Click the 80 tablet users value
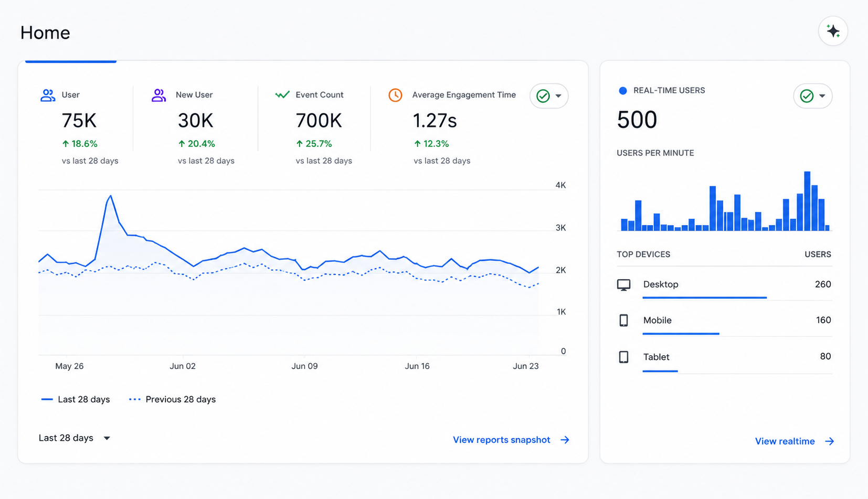 coord(825,356)
